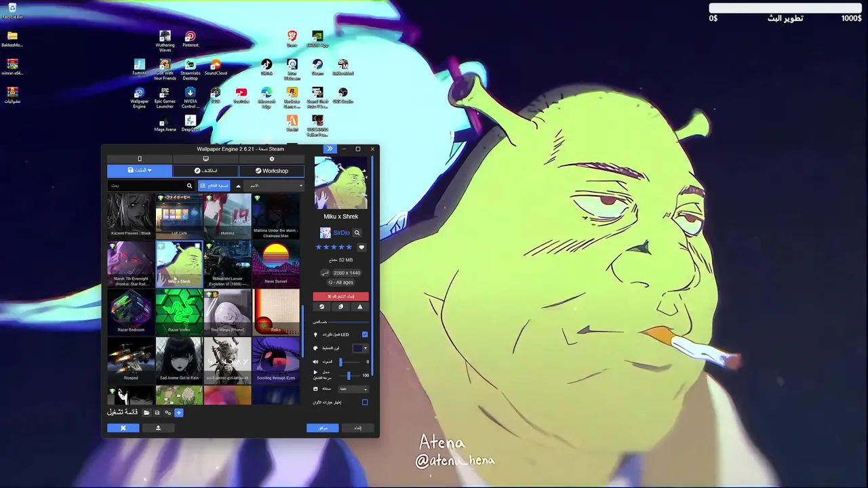Viewport: 868px width, 488px height.
Task: Adjust the volume slider handle
Action: pos(340,362)
